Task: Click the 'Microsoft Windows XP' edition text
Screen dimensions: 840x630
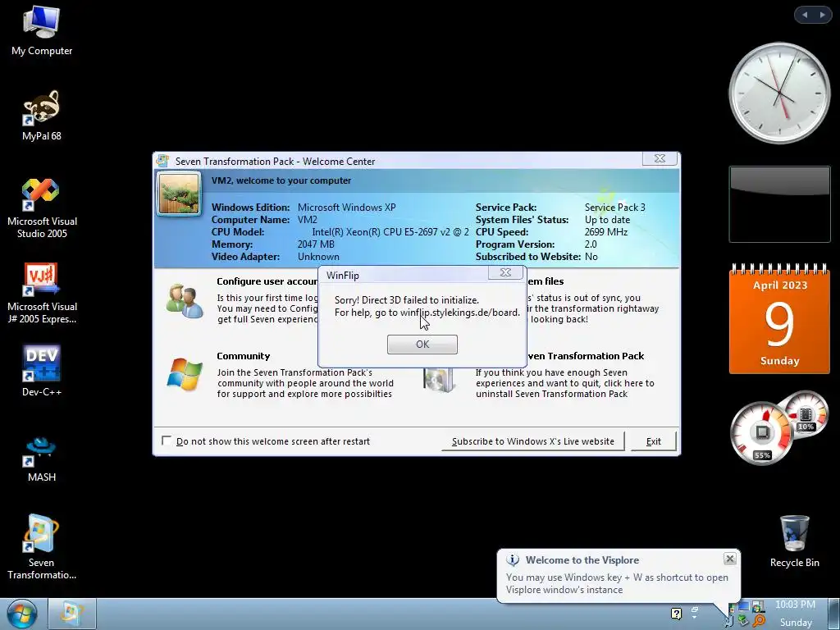Action: 347,208
